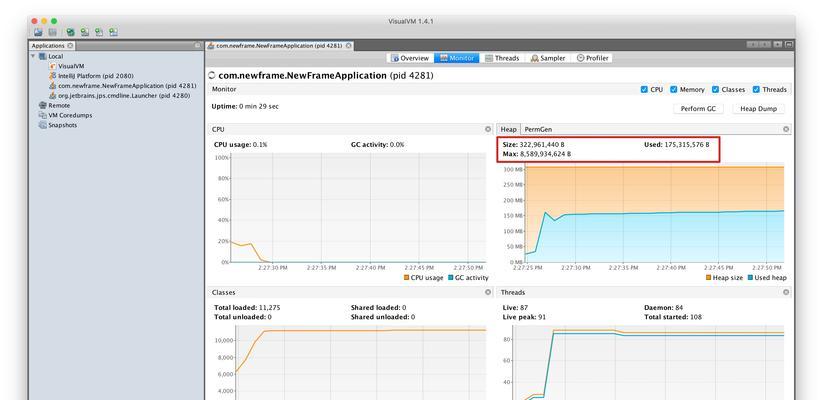Click the Total started: 108 text

(673, 317)
